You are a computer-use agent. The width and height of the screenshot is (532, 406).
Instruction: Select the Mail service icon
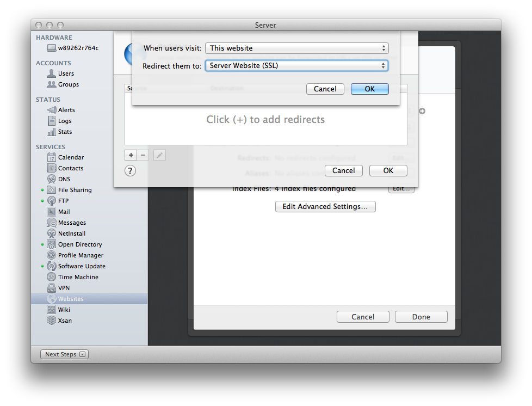coord(52,212)
